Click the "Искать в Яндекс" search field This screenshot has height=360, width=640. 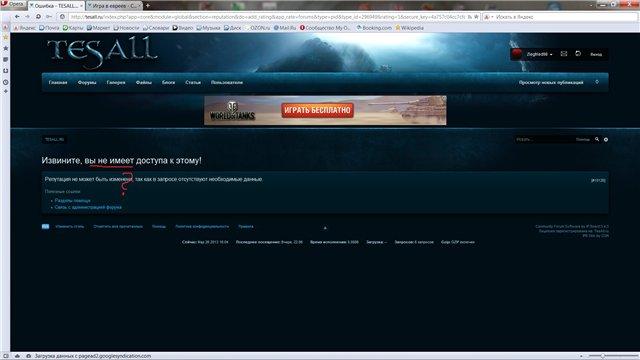565,17
